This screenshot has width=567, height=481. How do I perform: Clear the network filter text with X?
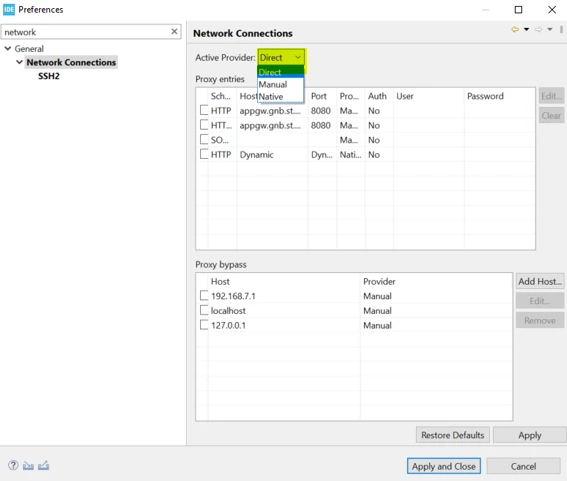pos(174,31)
